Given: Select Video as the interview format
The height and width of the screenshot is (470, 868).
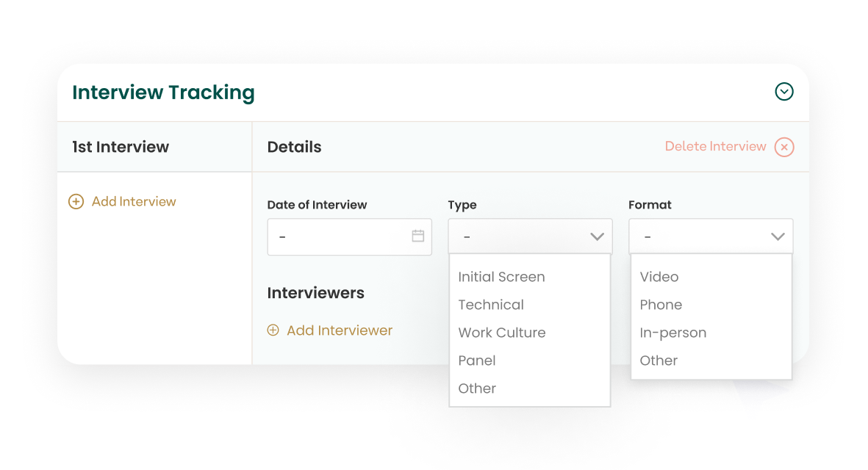Looking at the screenshot, I should (x=659, y=277).
